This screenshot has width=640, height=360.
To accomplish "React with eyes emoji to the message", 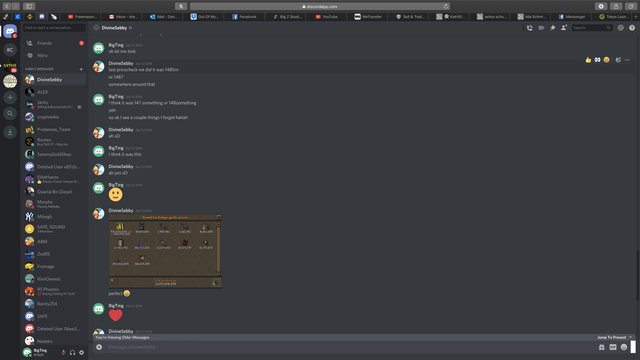I will (x=598, y=60).
